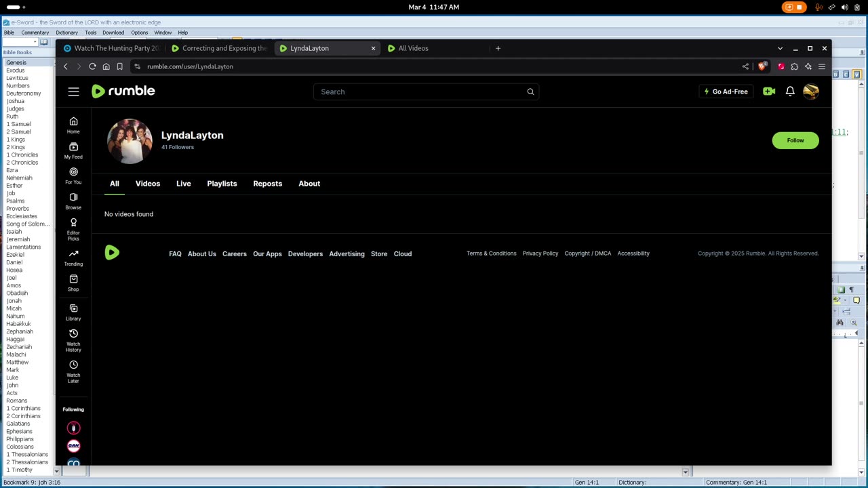Open Terms & Conditions footer link

click(492, 253)
